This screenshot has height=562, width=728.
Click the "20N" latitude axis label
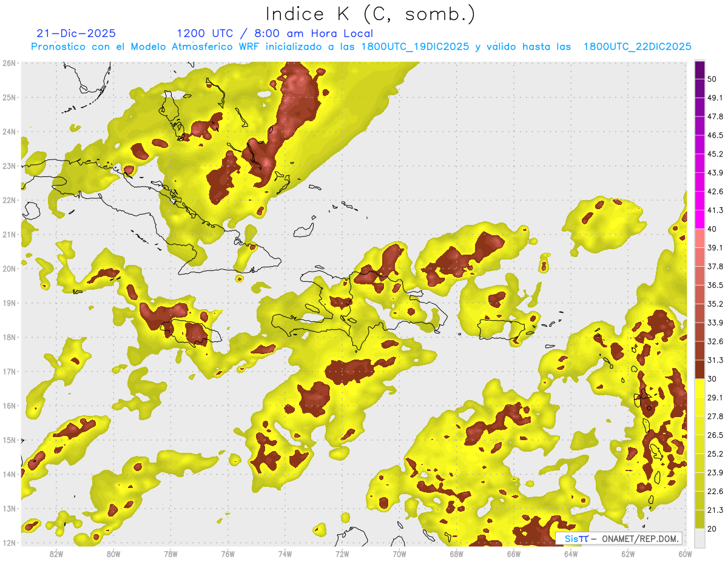pos(9,269)
